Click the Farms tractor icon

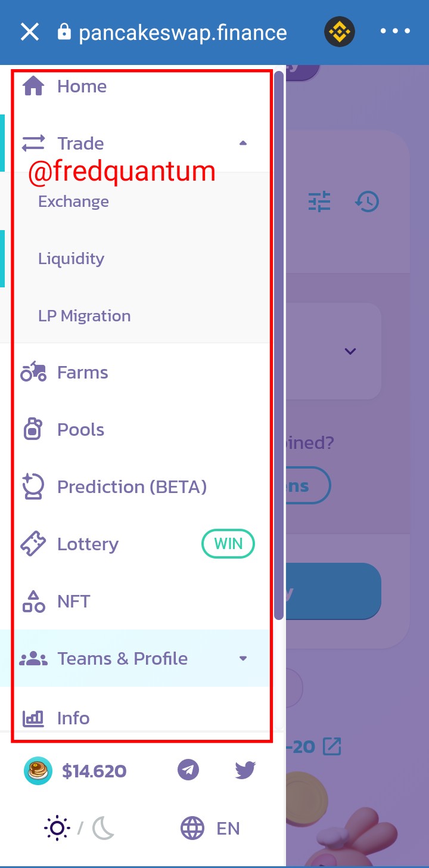(x=33, y=372)
